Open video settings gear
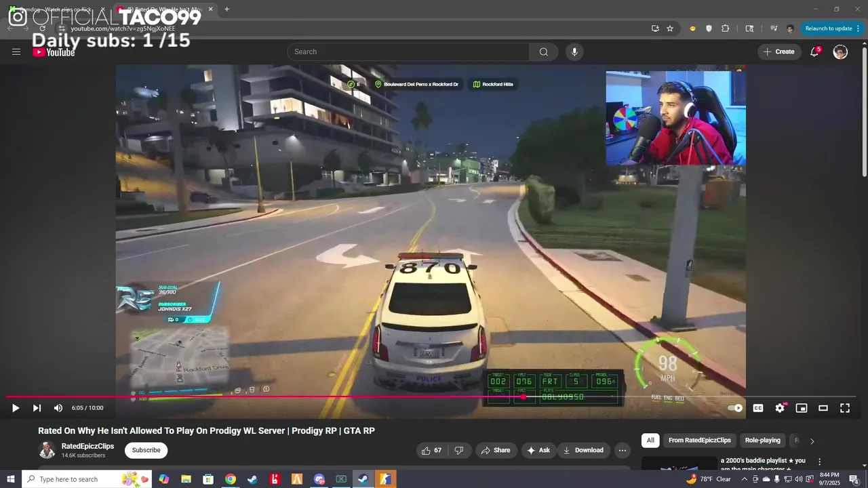This screenshot has height=488, width=868. pos(780,408)
